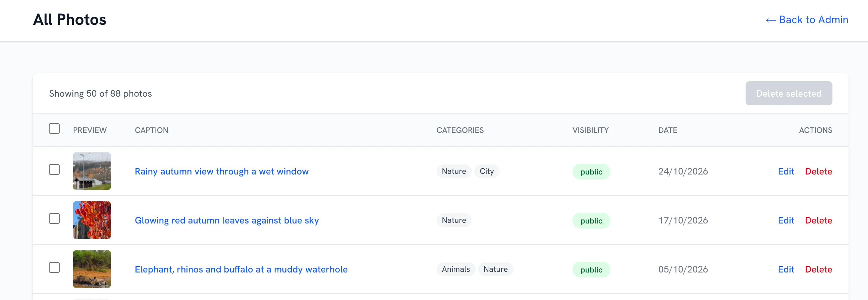Click the All Photos page heading
This screenshot has width=868, height=300.
[x=69, y=19]
